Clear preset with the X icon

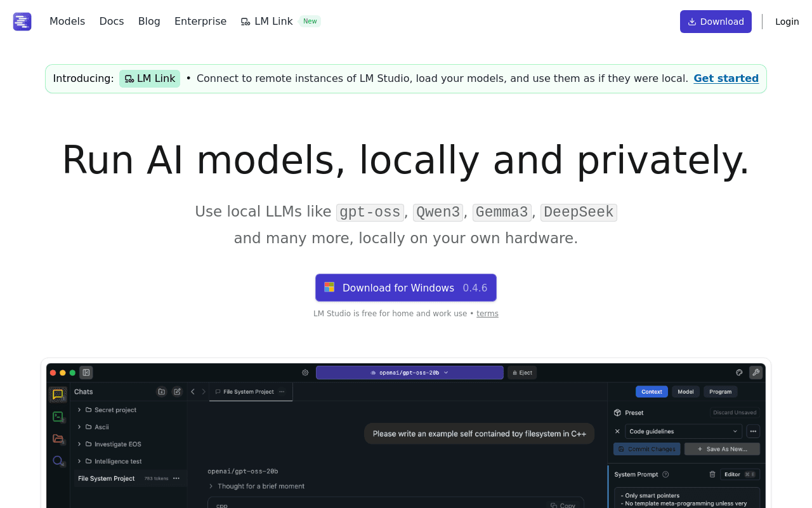click(x=617, y=431)
